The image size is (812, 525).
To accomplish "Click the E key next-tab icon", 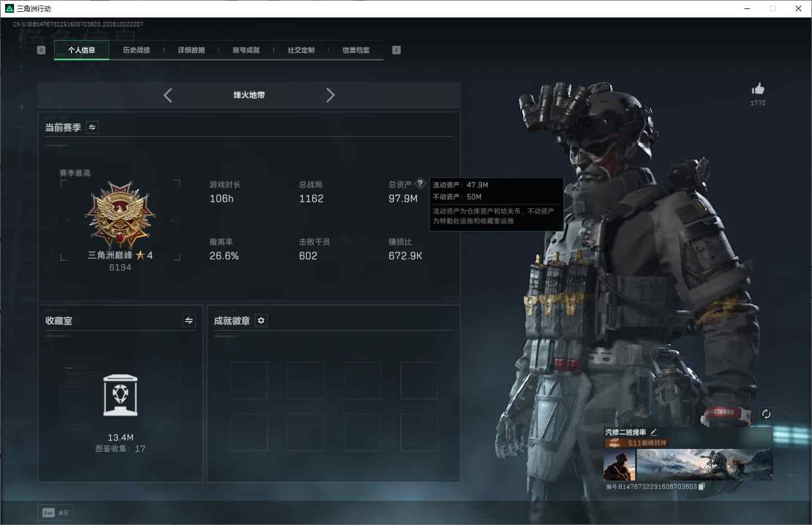I will coord(396,50).
